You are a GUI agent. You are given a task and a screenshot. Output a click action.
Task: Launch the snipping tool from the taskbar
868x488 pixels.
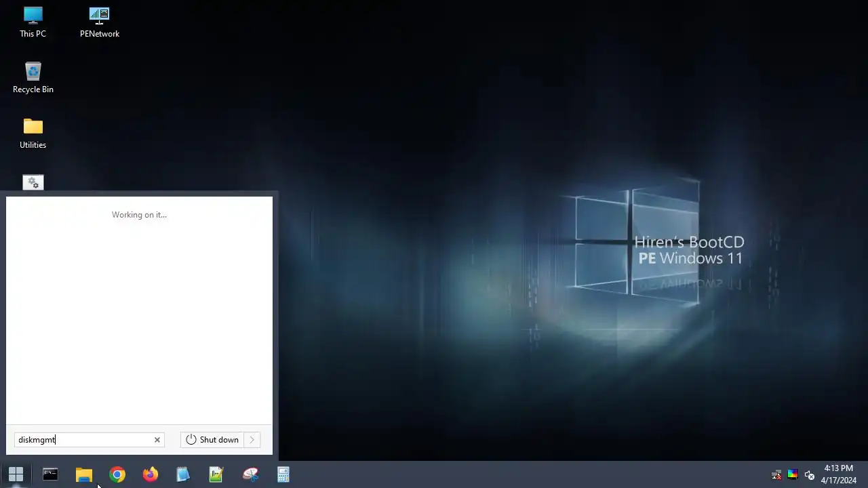250,474
